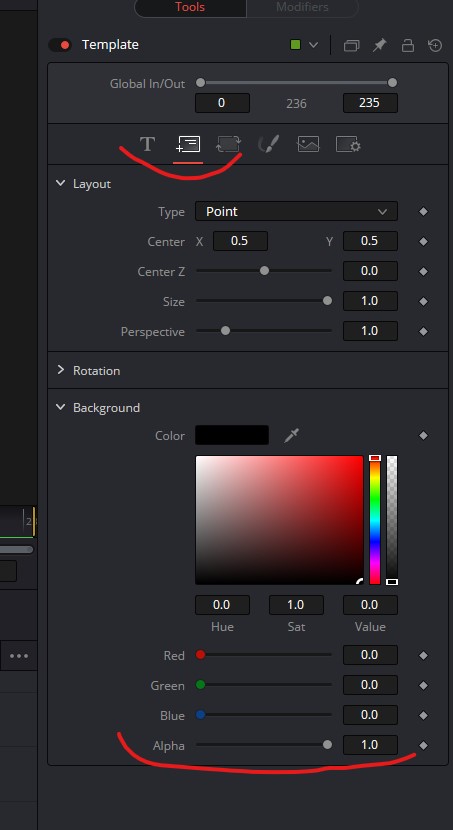Open the Layout Type dropdown

coord(296,212)
